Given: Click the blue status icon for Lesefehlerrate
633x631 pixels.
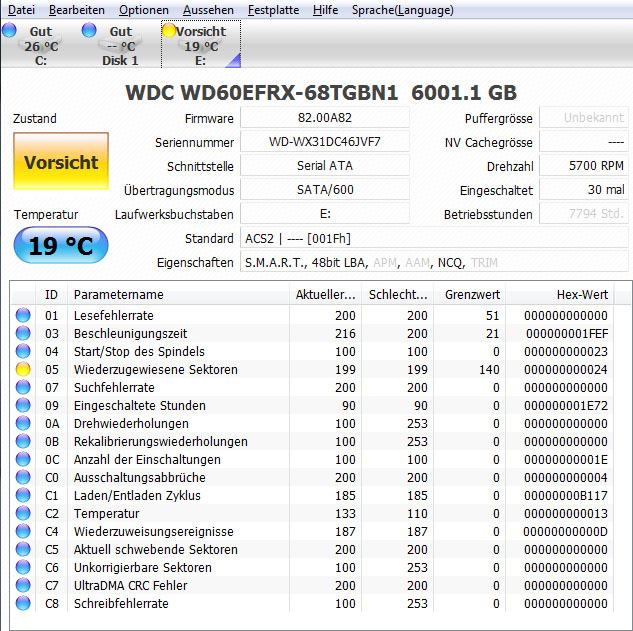Looking at the screenshot, I should click(x=23, y=315).
